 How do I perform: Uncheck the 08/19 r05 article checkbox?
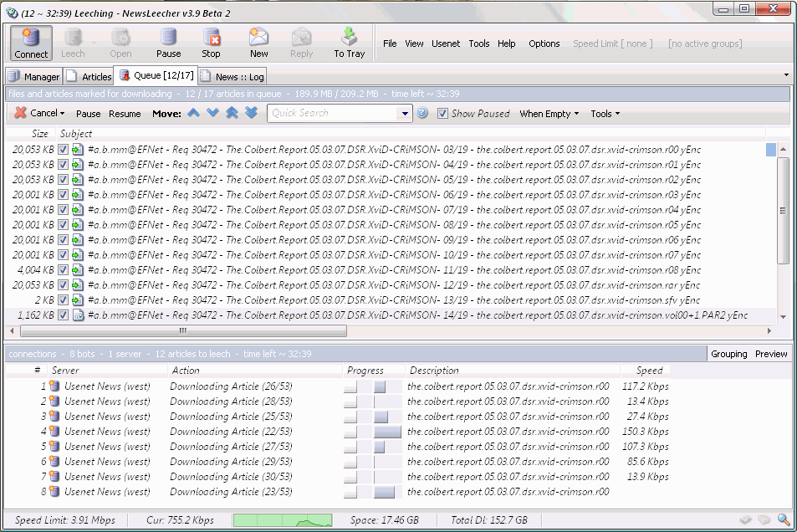(63, 225)
